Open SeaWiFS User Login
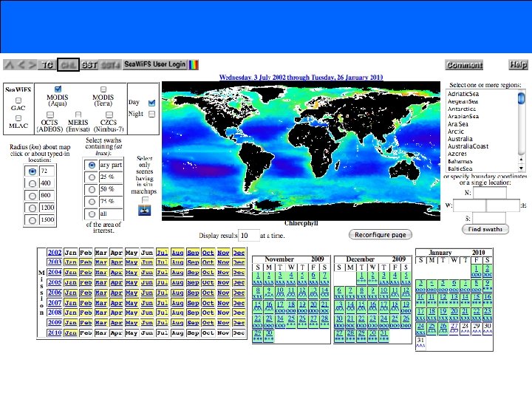 154,64
